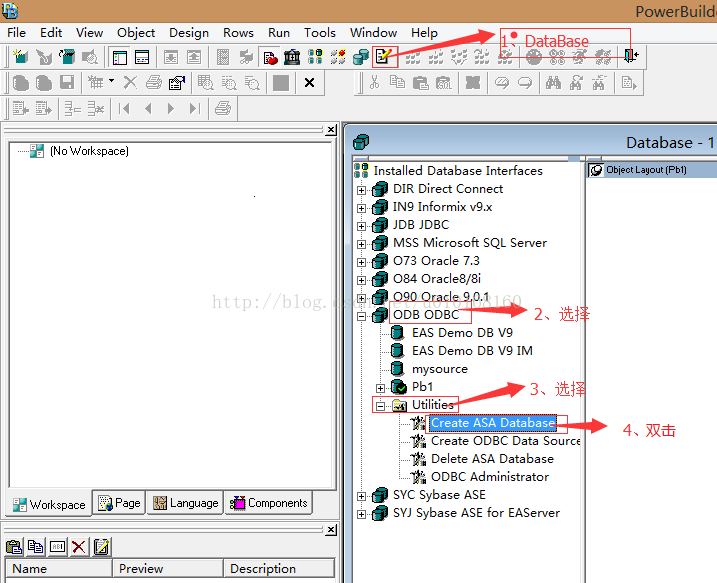Open the Database painter cylinders icon
Viewport: 717px width, 583px height.
click(x=361, y=57)
